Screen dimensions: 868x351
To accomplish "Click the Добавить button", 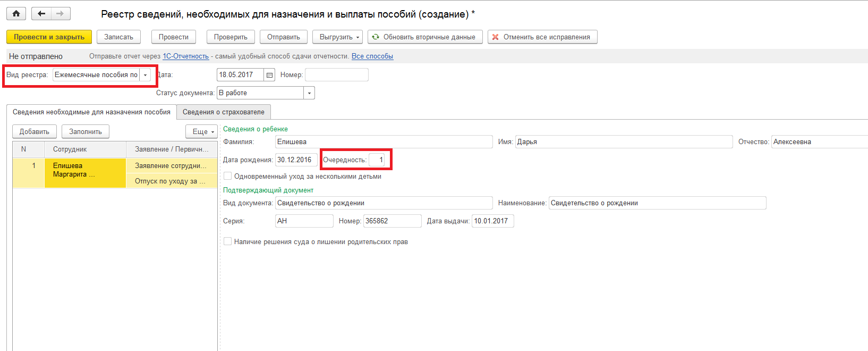I will point(35,131).
